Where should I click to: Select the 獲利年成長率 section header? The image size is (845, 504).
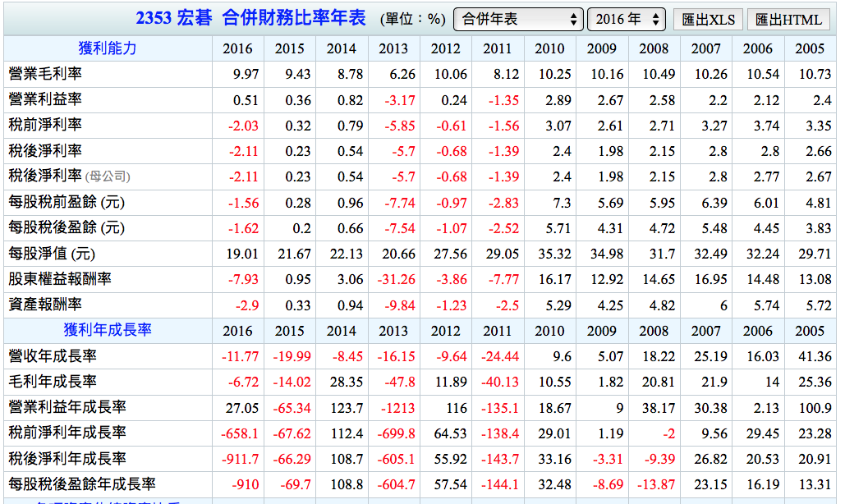click(x=108, y=331)
